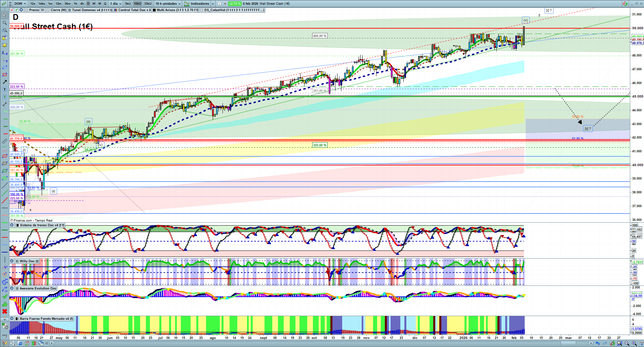Click the red X delete icon
The height and width of the screenshot is (347, 644).
[5, 311]
